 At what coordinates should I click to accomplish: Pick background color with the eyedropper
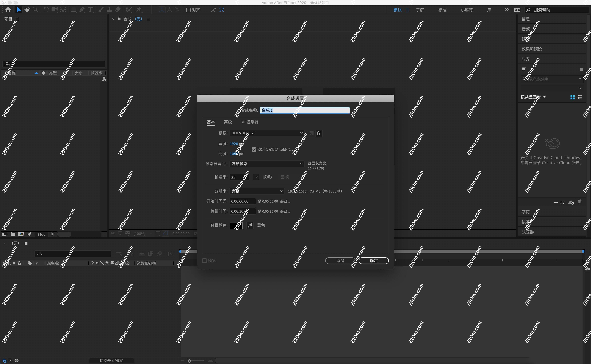pos(250,226)
